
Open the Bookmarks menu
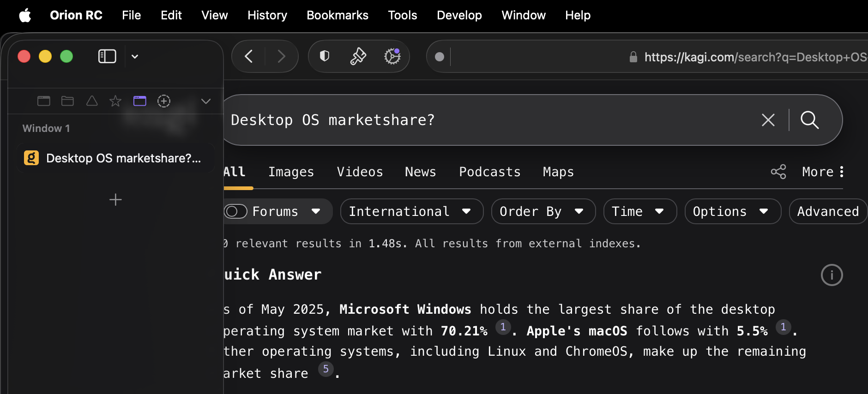tap(337, 15)
